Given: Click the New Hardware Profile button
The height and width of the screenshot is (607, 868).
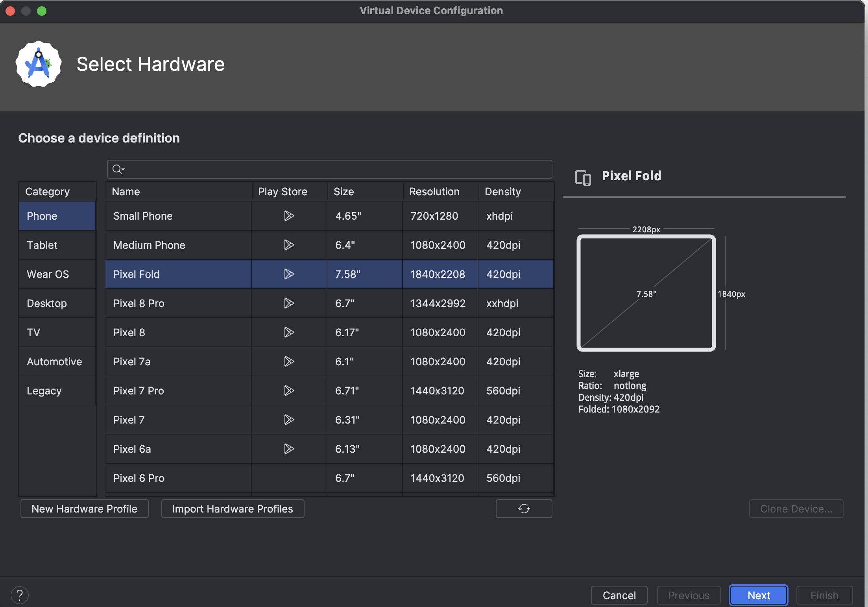Looking at the screenshot, I should click(x=85, y=509).
